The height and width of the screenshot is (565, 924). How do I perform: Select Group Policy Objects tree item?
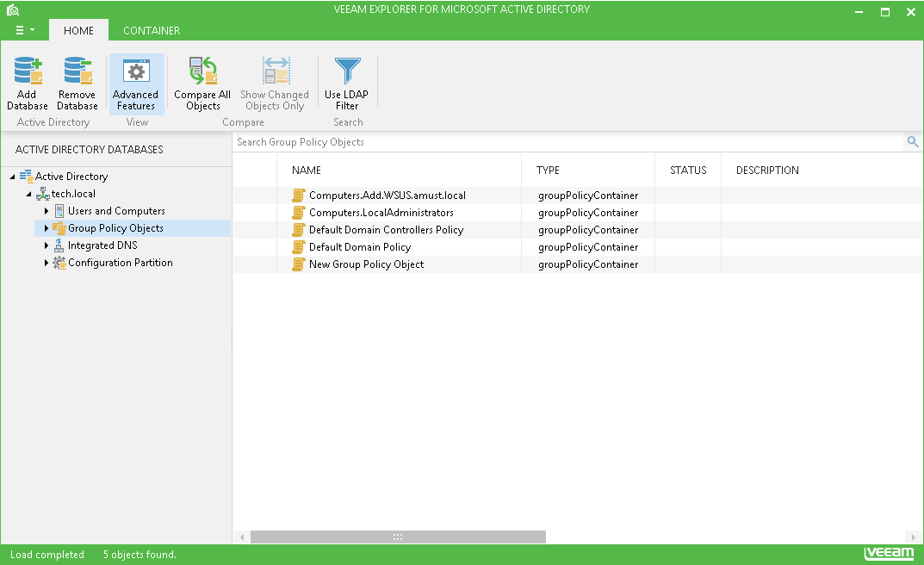click(115, 228)
